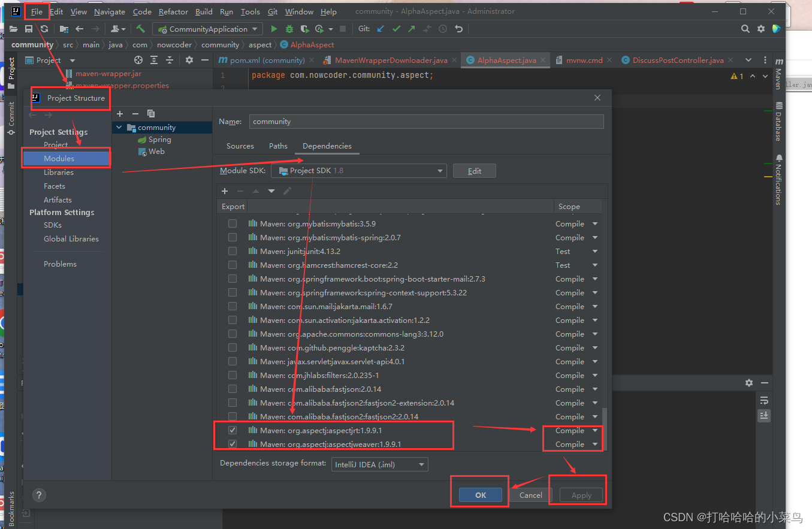The height and width of the screenshot is (529, 812).
Task: Click the Reload/Synchronize toolbar icon
Action: point(44,29)
